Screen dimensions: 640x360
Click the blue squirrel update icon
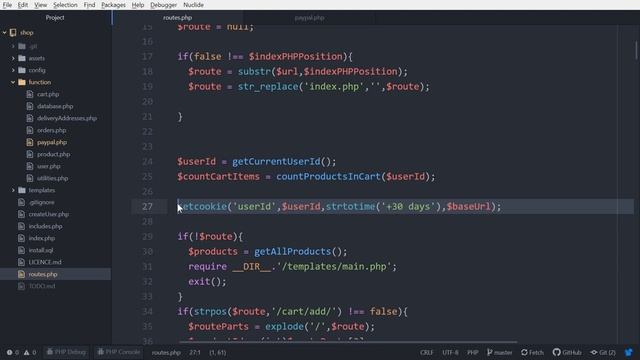click(x=629, y=352)
